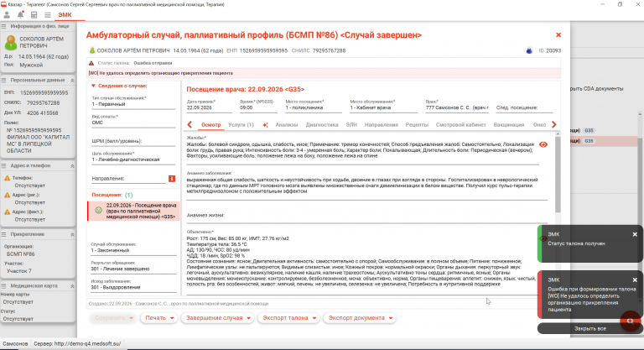Image resolution: width=644 pixels, height=350 pixels.
Task: Click the small patient icon in dialog header
Action: point(92,50)
